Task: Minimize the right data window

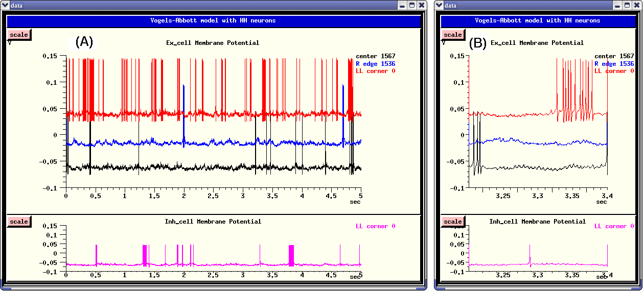Action: 618,5
